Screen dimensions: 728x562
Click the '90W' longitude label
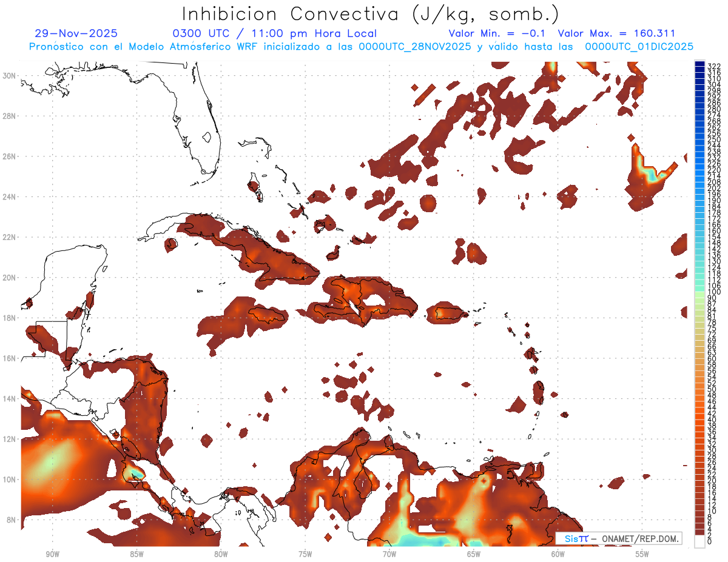53,554
